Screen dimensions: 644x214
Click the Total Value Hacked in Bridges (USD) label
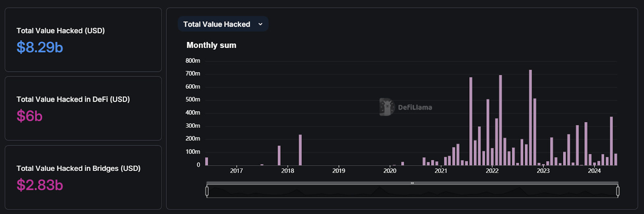pos(78,168)
